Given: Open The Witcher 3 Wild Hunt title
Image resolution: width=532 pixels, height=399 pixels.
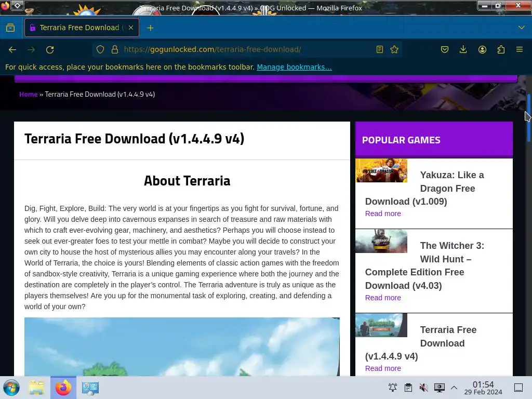Looking at the screenshot, I should coord(424,265).
